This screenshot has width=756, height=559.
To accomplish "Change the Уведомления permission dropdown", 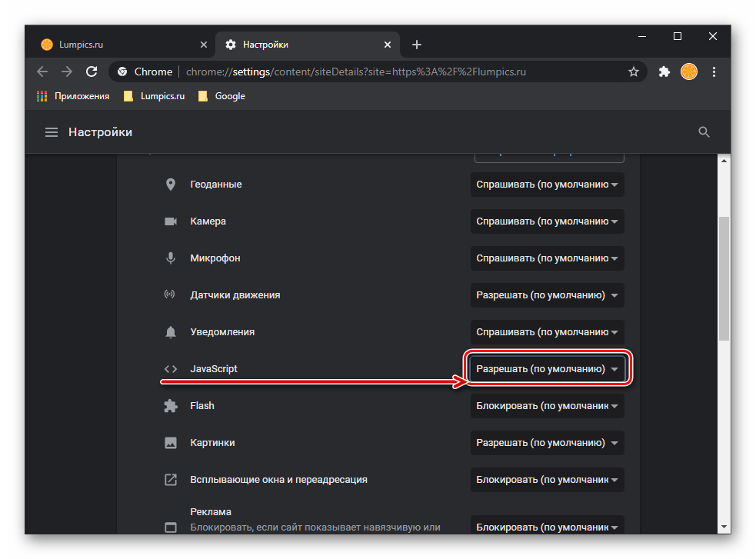I will pos(547,332).
